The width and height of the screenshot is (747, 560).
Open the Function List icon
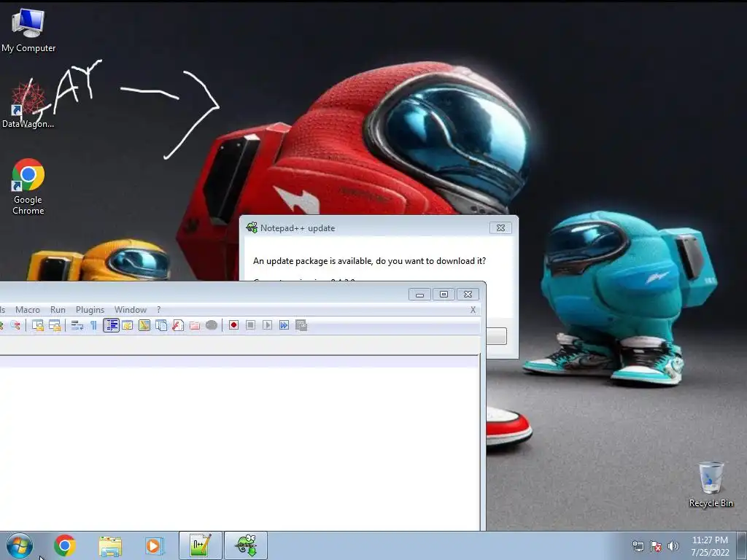178,325
